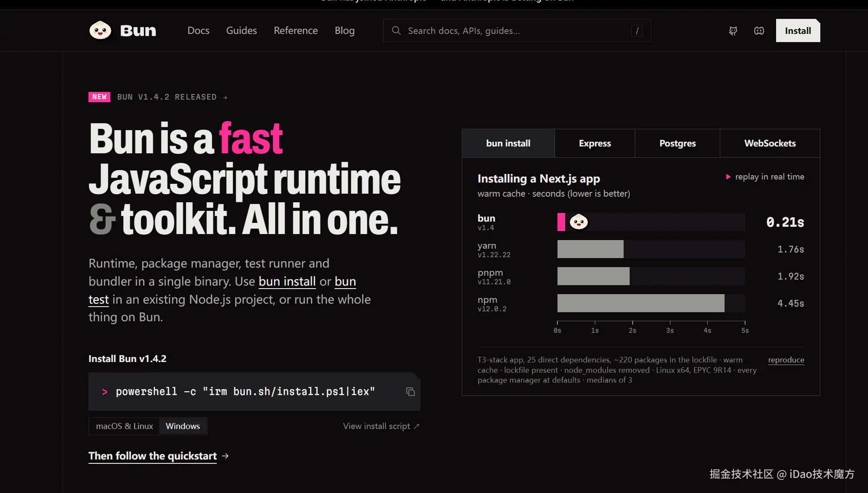Open the Guides menu item
This screenshot has height=493, width=868.
[241, 30]
